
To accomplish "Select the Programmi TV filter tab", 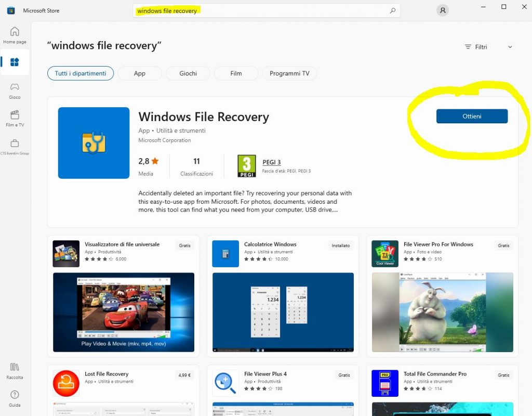I will coord(289,73).
